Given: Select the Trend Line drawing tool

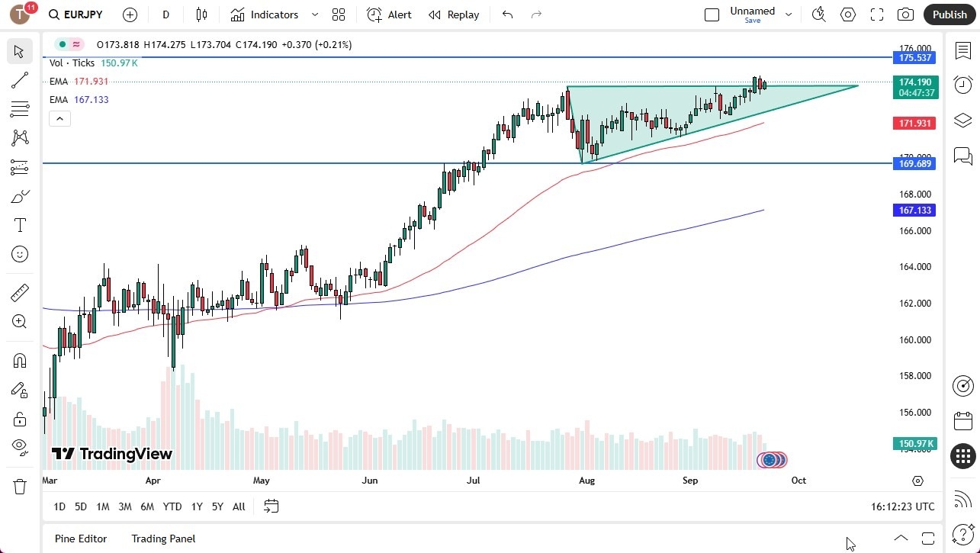Looking at the screenshot, I should (19, 80).
